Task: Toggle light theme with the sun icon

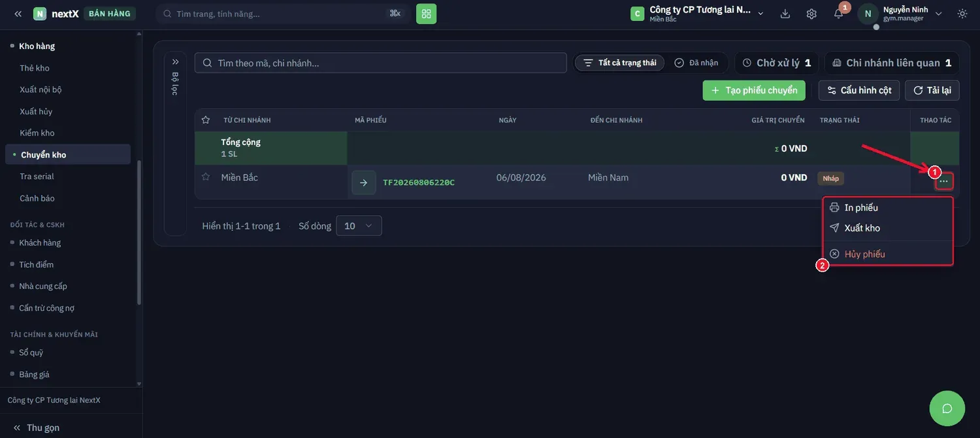Action: 962,14
